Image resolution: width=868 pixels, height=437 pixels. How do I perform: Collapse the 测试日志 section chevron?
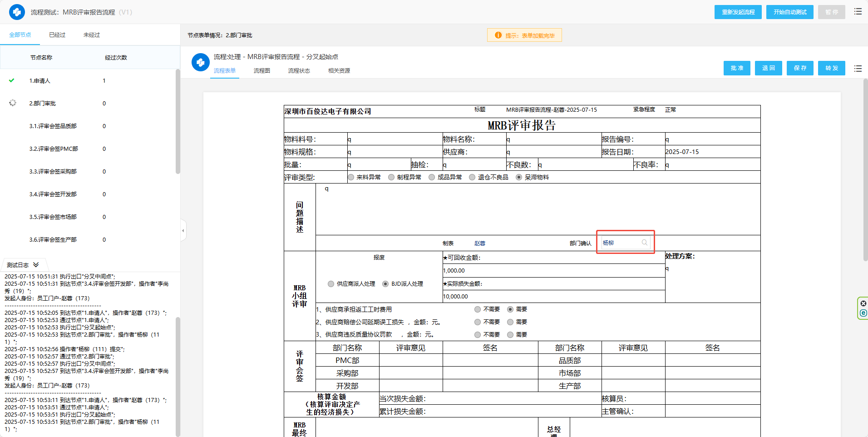[36, 265]
